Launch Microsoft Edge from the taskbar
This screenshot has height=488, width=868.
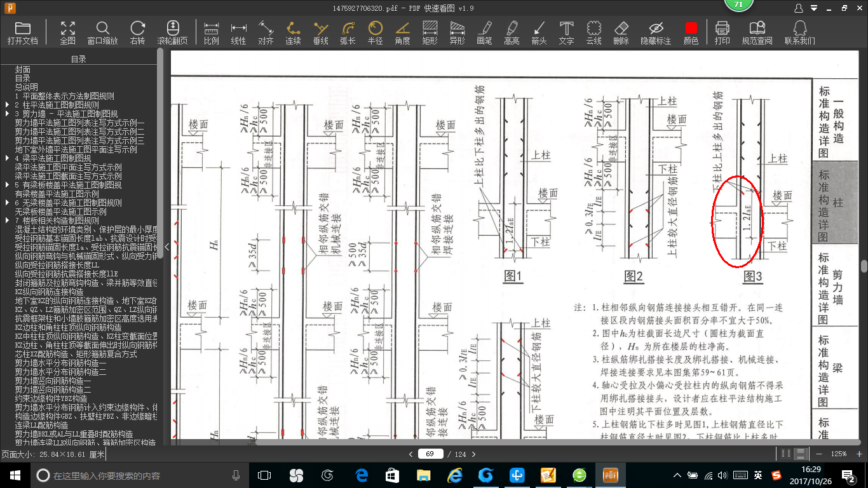362,475
